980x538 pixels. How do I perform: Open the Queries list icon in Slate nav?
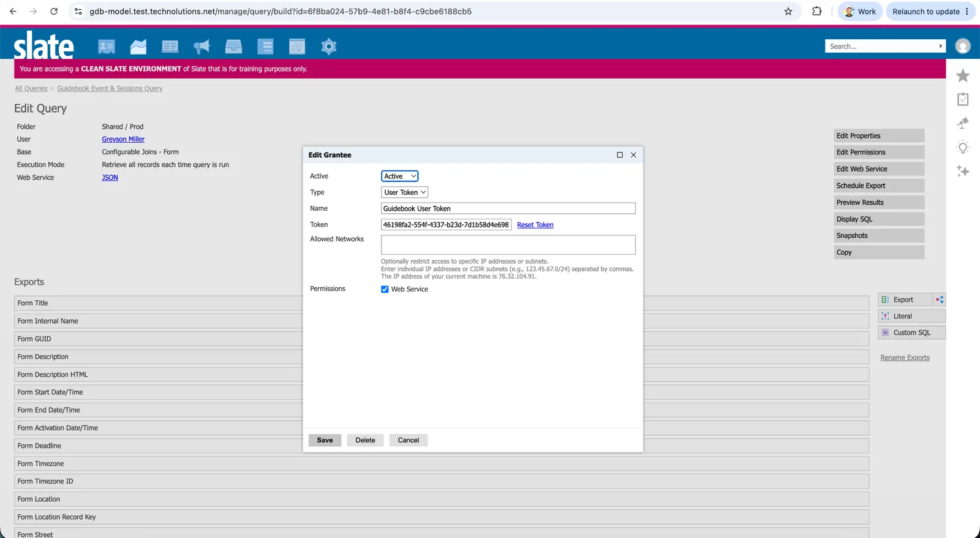pyautogui.click(x=265, y=47)
